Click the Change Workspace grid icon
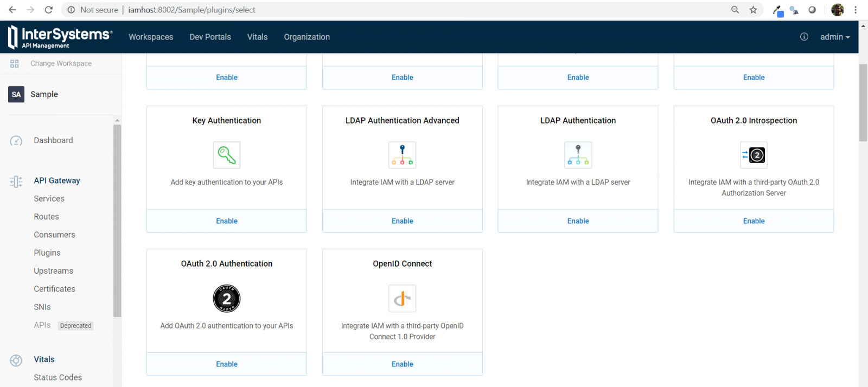Viewport: 868px width, 387px height. (x=15, y=63)
